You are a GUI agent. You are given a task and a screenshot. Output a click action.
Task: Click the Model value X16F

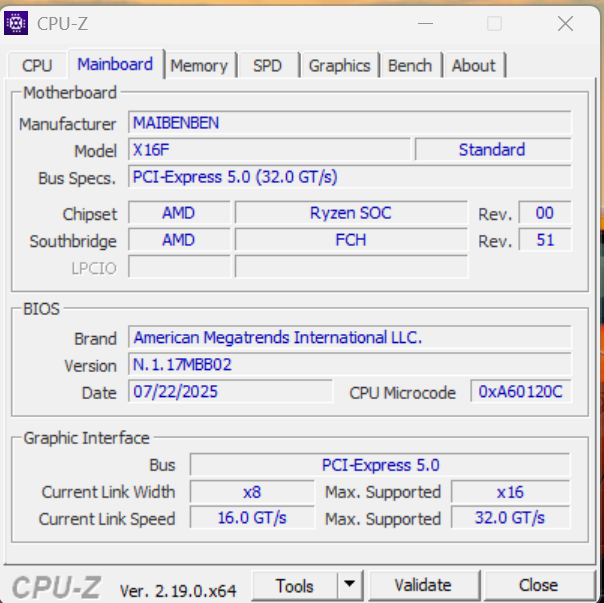[270, 149]
